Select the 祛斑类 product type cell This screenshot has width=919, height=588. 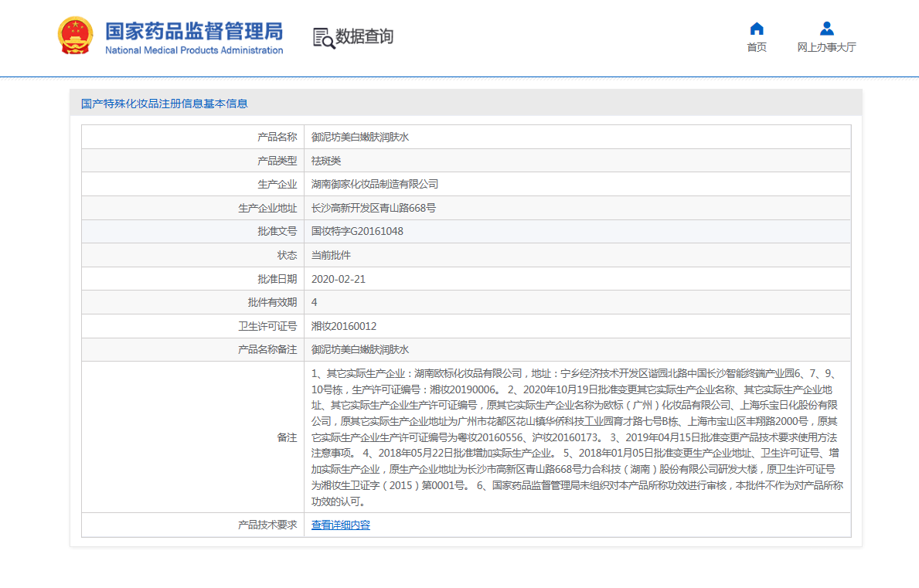point(325,161)
